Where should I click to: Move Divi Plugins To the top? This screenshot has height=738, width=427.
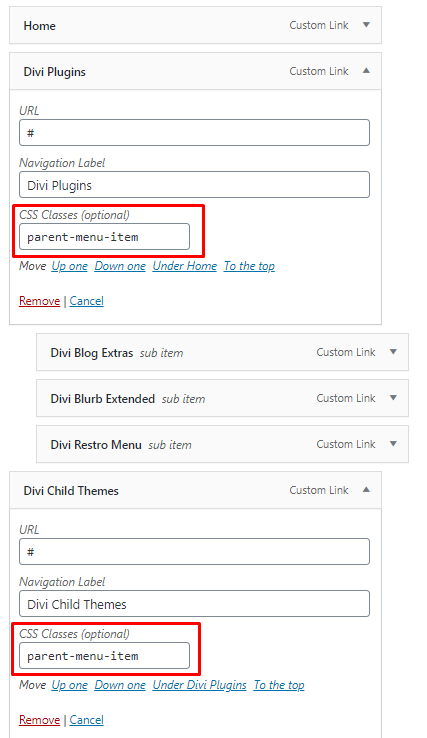coord(249,266)
